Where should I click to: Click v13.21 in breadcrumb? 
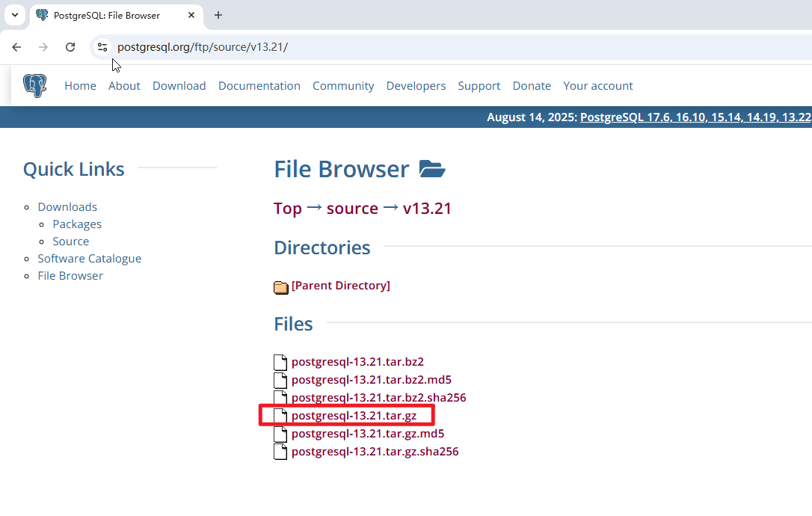pyautogui.click(x=427, y=208)
